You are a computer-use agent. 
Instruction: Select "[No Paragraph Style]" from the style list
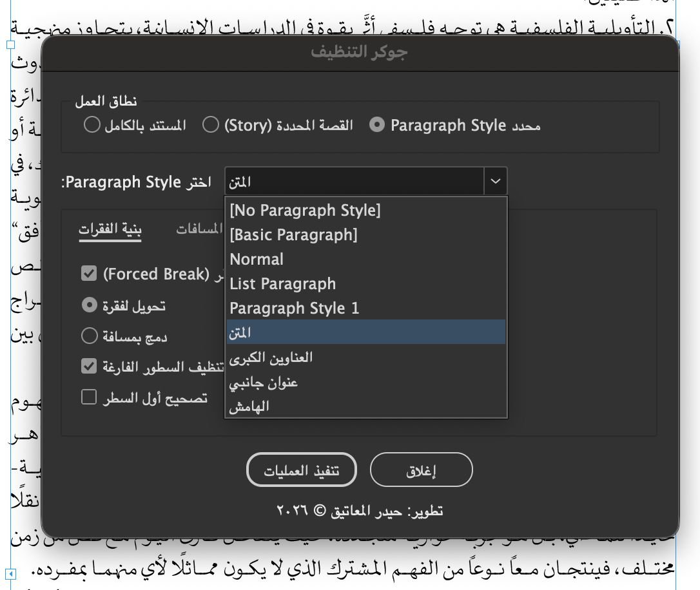click(x=305, y=210)
